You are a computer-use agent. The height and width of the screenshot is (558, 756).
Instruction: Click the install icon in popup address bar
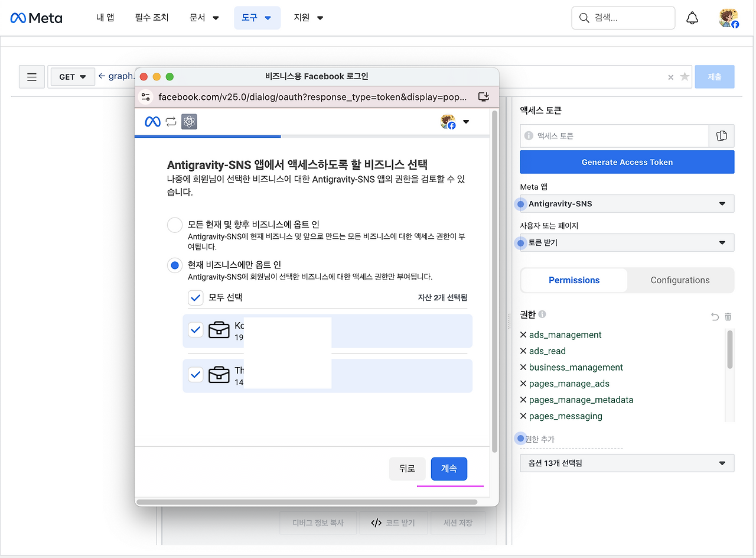484,97
